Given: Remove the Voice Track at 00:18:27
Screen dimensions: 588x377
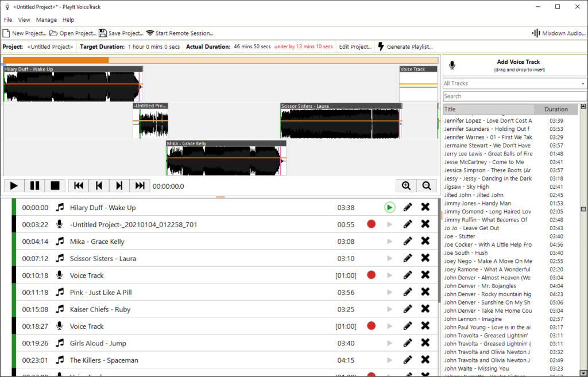Looking at the screenshot, I should point(425,326).
